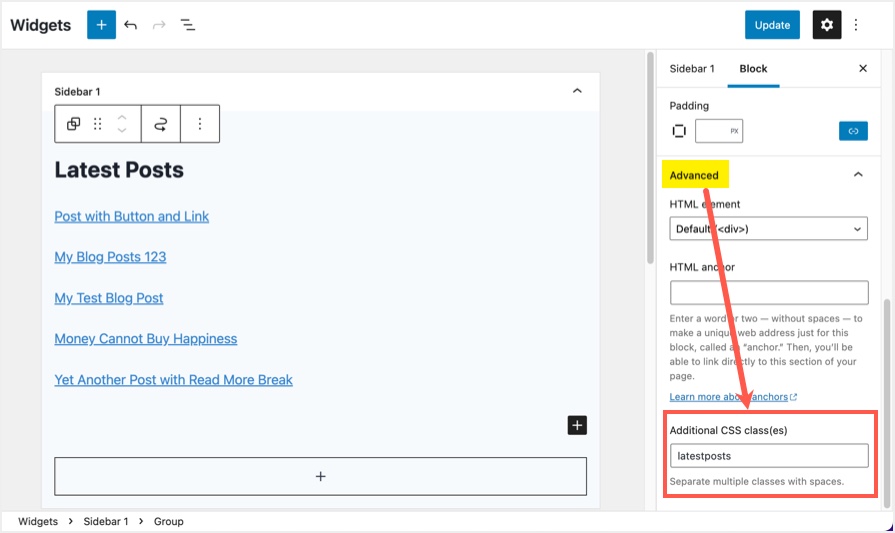Click the HTML anchor input field

(x=769, y=293)
